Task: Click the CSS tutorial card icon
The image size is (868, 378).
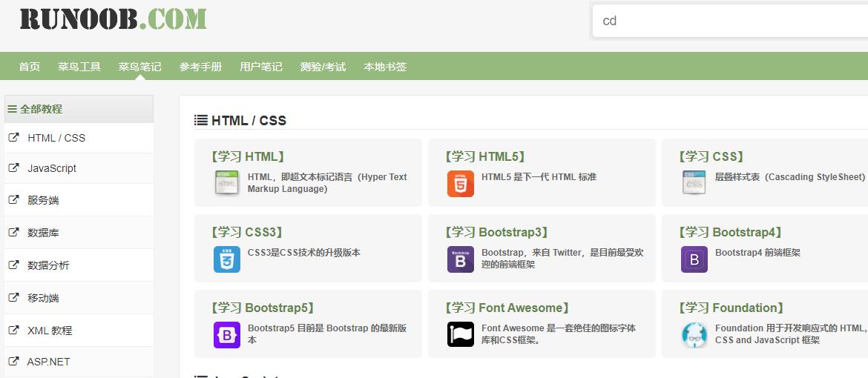Action: point(694,183)
